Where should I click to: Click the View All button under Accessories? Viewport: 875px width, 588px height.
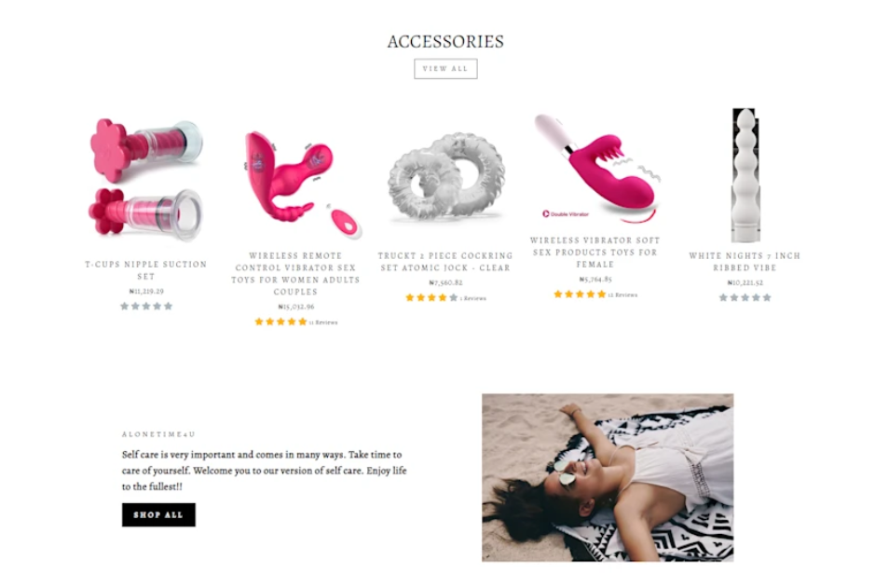point(445,69)
